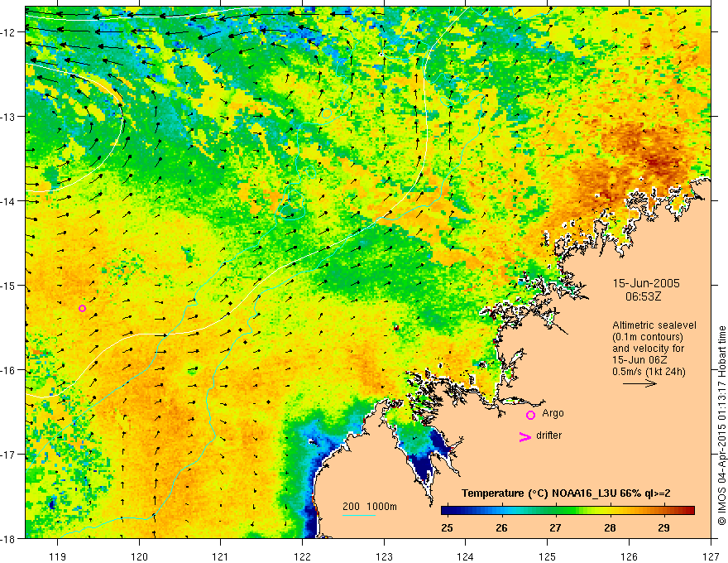Click latitude axis label '-15'
The image size is (728, 563).
point(8,285)
